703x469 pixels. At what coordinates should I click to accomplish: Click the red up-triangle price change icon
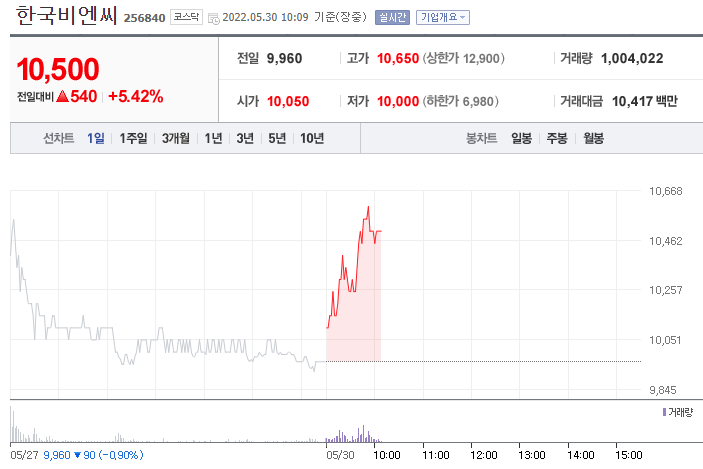(62, 97)
